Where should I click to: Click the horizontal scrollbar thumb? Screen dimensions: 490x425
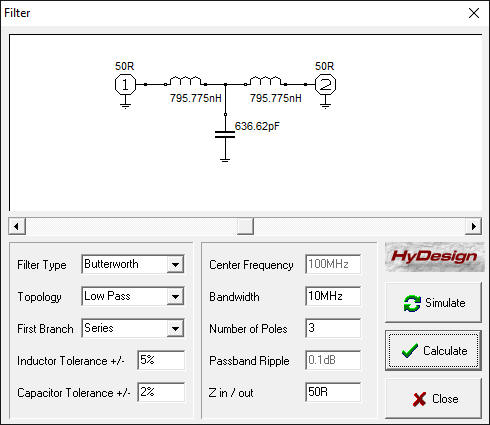click(x=245, y=226)
